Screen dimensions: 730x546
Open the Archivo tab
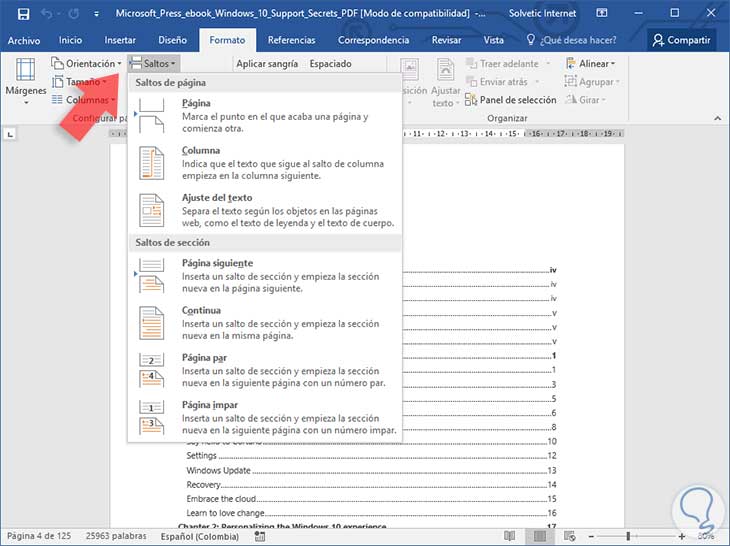tap(24, 40)
